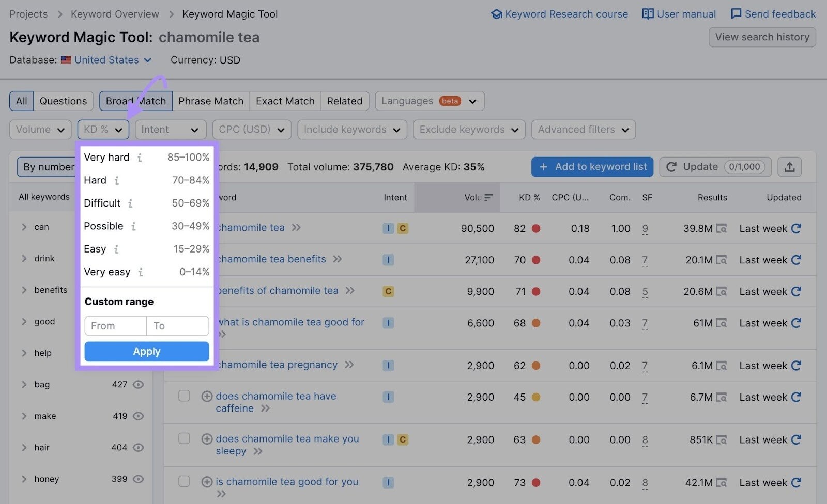The height and width of the screenshot is (504, 827).
Task: Select the Broad Match tab
Action: pos(136,101)
